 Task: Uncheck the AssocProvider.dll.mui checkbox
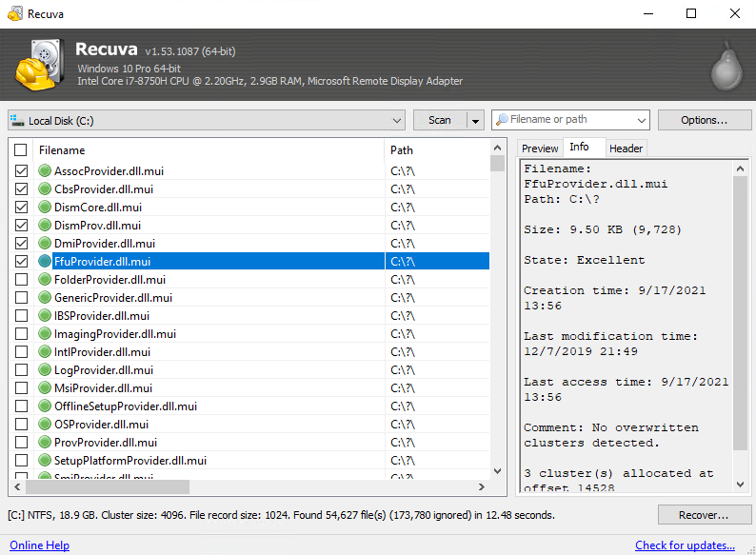coord(21,170)
